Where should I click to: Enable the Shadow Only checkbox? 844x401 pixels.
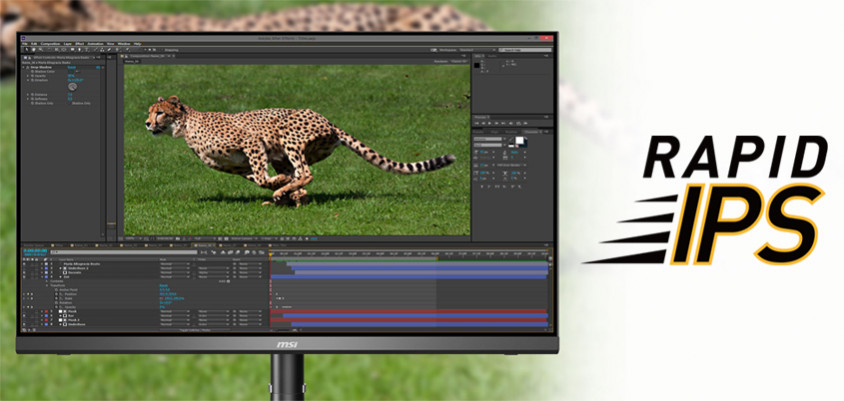(x=70, y=103)
